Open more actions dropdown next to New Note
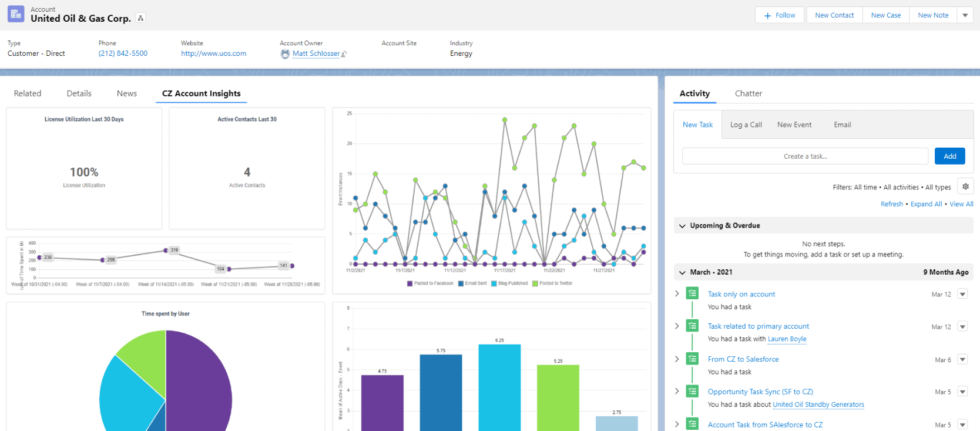980x431 pixels. coord(965,15)
